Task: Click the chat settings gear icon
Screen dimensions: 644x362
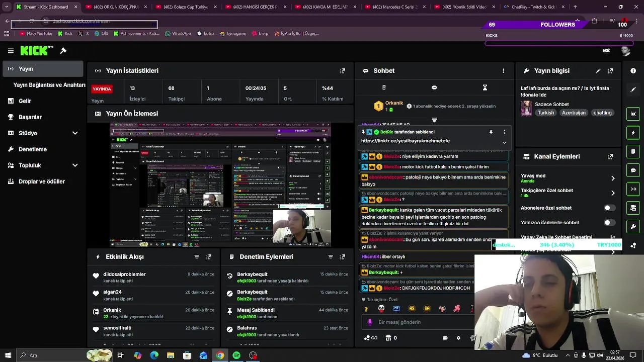Action: pos(458,338)
